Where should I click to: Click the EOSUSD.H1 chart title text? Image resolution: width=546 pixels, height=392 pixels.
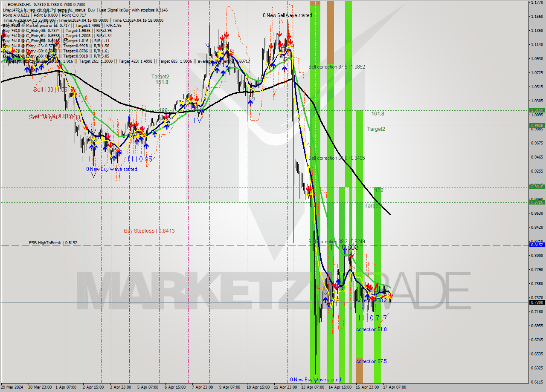click(20, 4)
